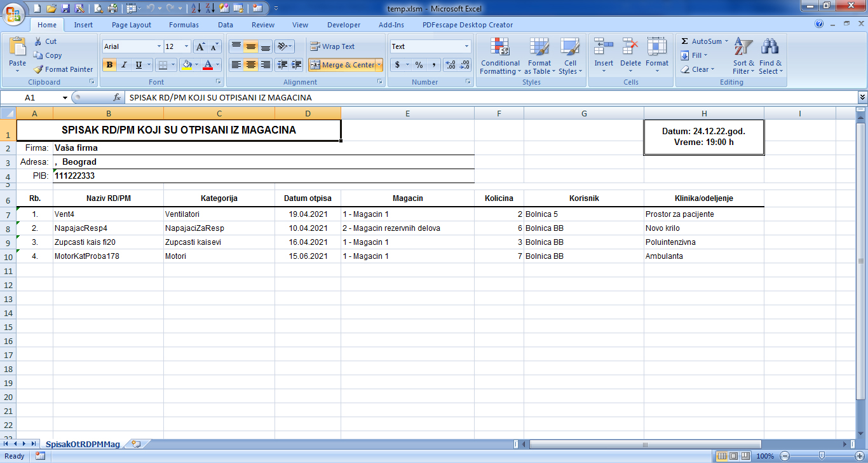Switch to the Formulas ribbon tab
Image resolution: width=868 pixels, height=463 pixels.
click(184, 25)
